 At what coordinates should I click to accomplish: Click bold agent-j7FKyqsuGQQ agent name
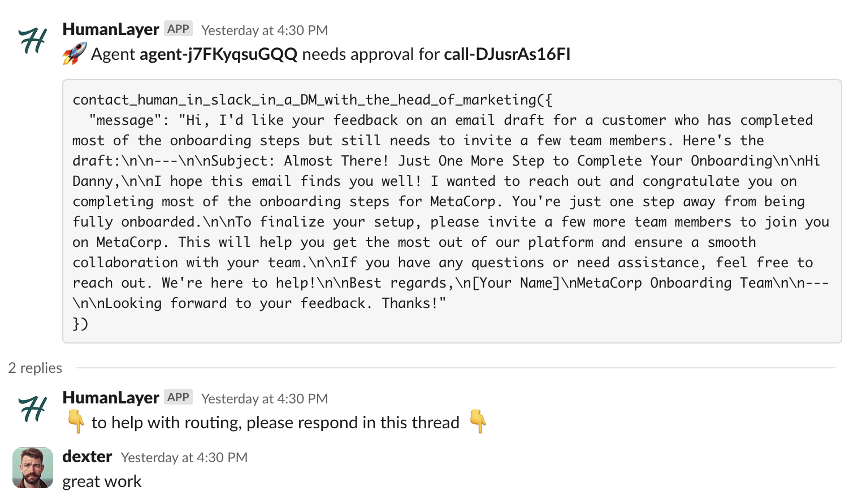pos(218,54)
